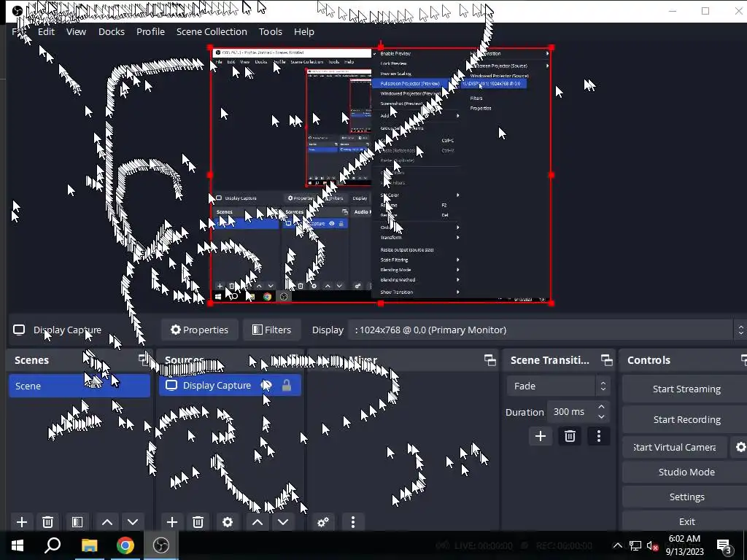Viewport: 747px width, 560px height.
Task: Click Start Virtual Camera button
Action: 675,447
